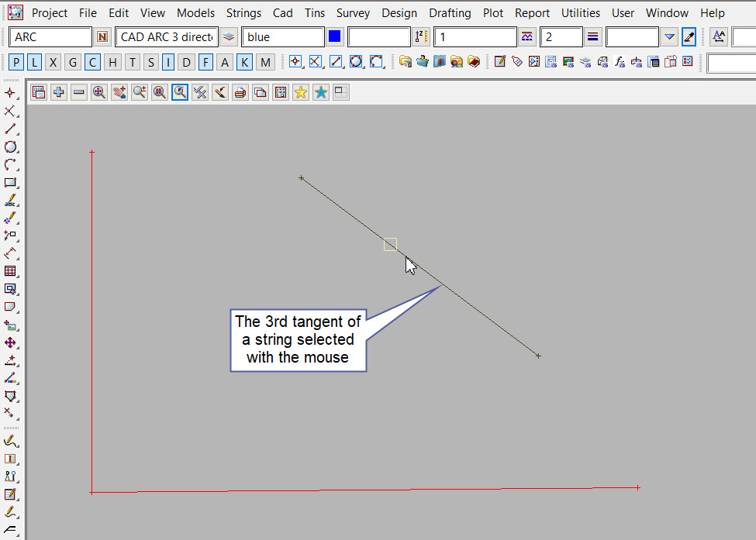Click the CAD table tool in left toolbar
The width and height of the screenshot is (756, 540).
pos(10,272)
